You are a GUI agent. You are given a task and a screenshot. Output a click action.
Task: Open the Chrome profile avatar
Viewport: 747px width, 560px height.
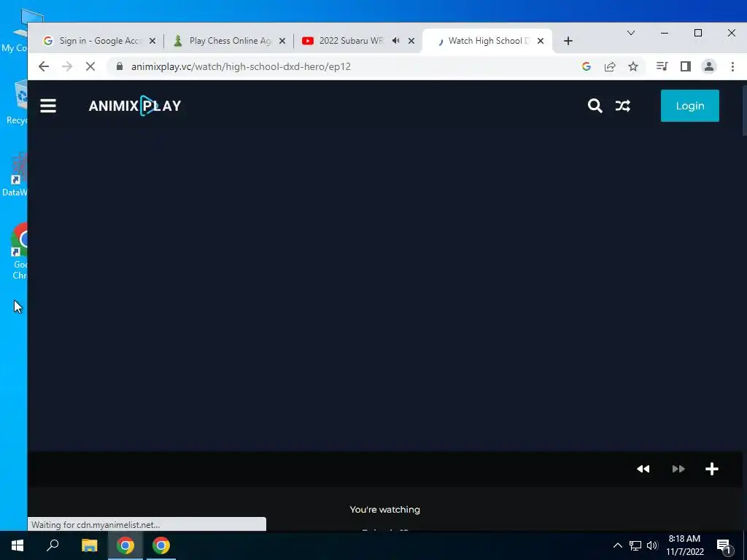click(x=709, y=66)
